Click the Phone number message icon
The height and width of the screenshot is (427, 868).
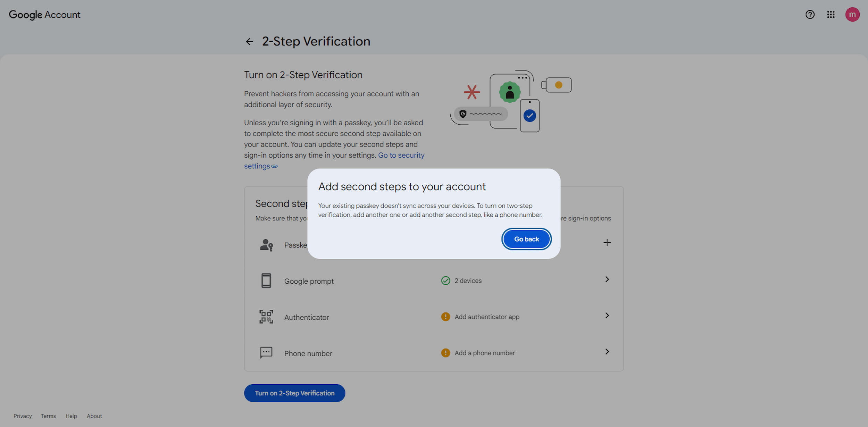click(266, 353)
